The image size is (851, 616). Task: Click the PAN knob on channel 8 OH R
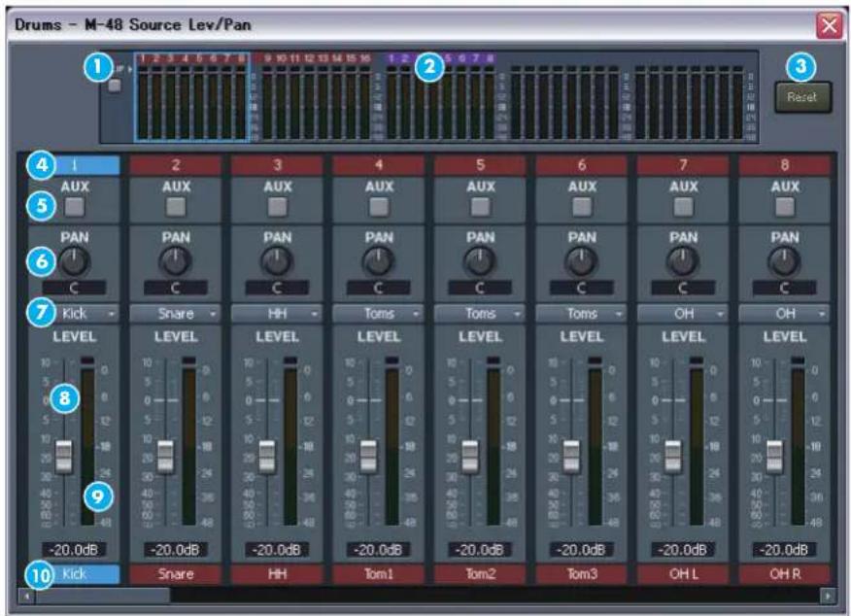pos(784,261)
